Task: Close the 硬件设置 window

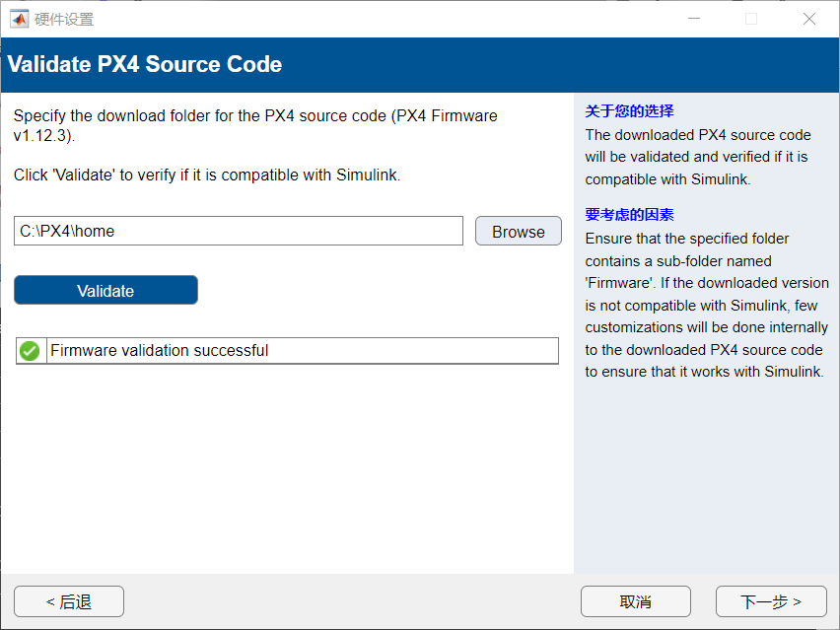Action: pos(808,19)
